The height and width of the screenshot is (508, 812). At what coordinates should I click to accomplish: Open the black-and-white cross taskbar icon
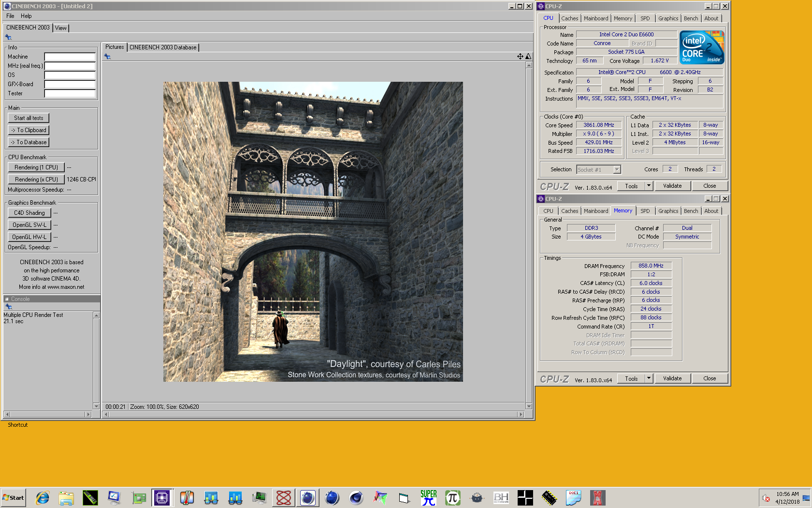(x=525, y=497)
